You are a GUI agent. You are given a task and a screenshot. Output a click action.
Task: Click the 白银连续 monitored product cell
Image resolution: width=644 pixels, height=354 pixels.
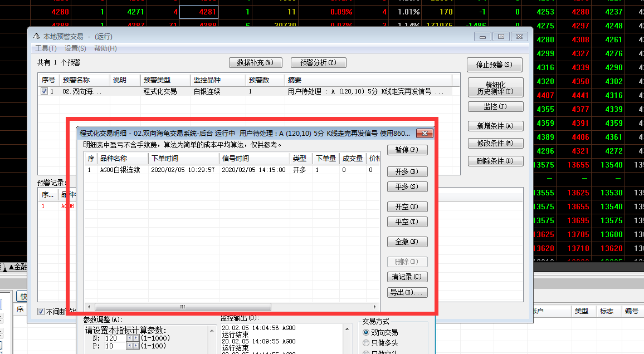point(207,91)
